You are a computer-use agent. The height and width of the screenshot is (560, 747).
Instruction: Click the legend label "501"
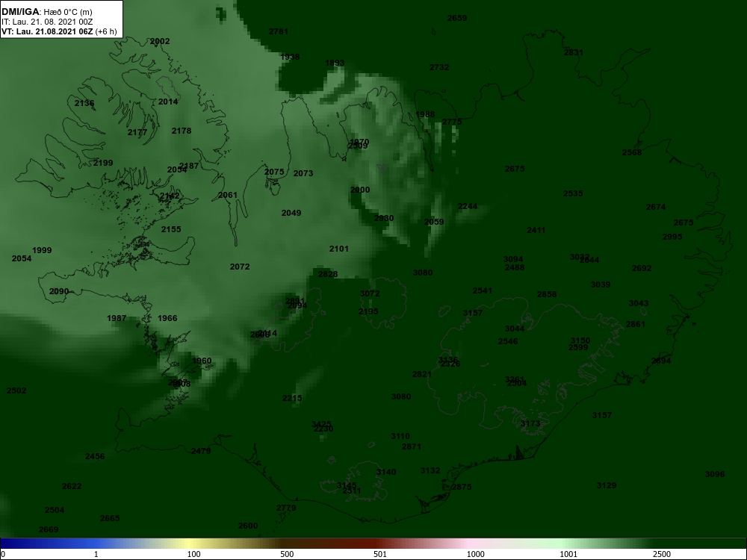tap(380, 554)
